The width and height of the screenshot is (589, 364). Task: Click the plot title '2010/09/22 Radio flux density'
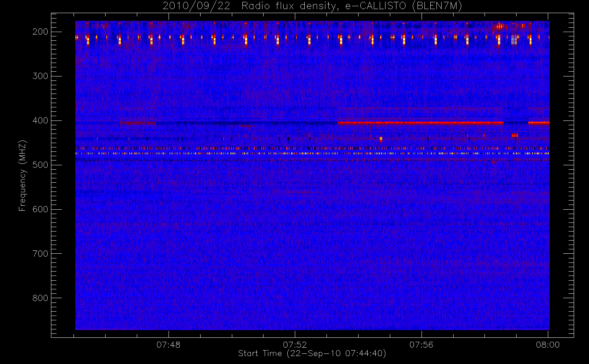312,6
